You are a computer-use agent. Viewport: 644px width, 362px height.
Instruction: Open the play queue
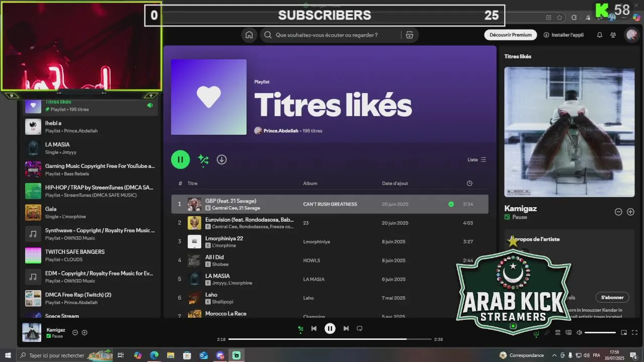pos(557,332)
